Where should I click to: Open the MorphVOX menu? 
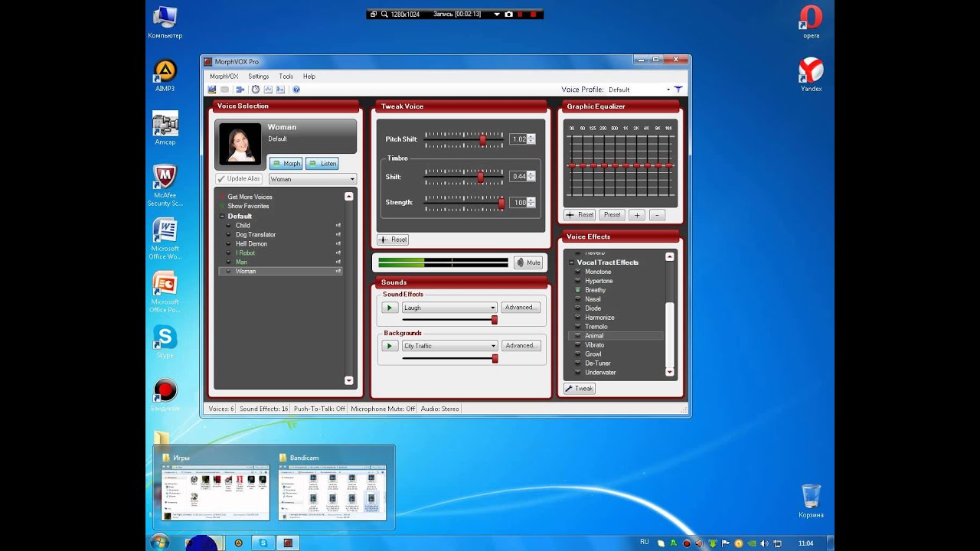[x=224, y=77]
